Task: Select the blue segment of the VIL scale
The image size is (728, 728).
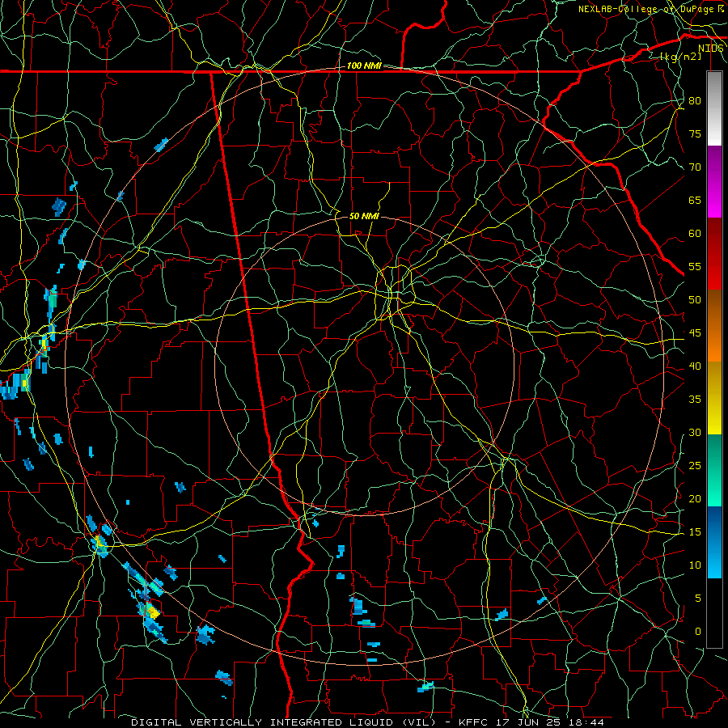Action: coord(714,542)
